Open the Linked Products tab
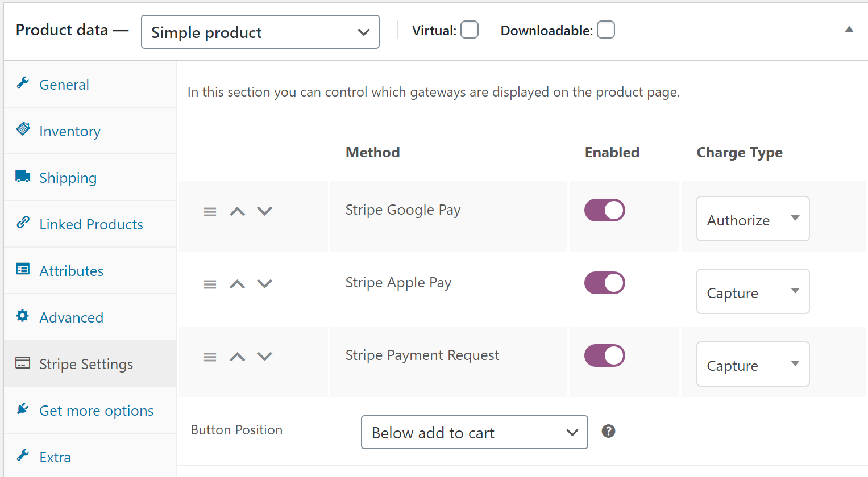This screenshot has width=868, height=477. [x=91, y=224]
